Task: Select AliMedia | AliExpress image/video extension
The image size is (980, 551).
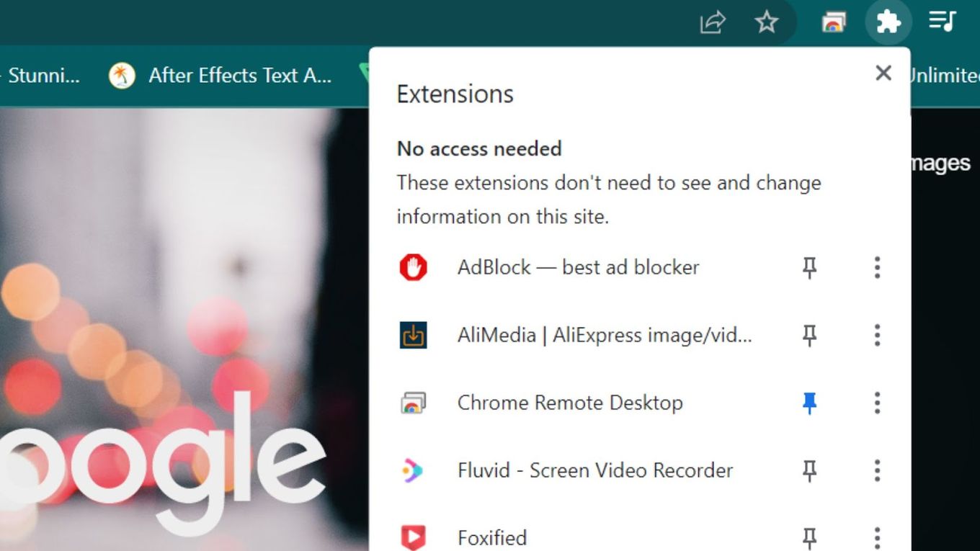Action: tap(605, 335)
